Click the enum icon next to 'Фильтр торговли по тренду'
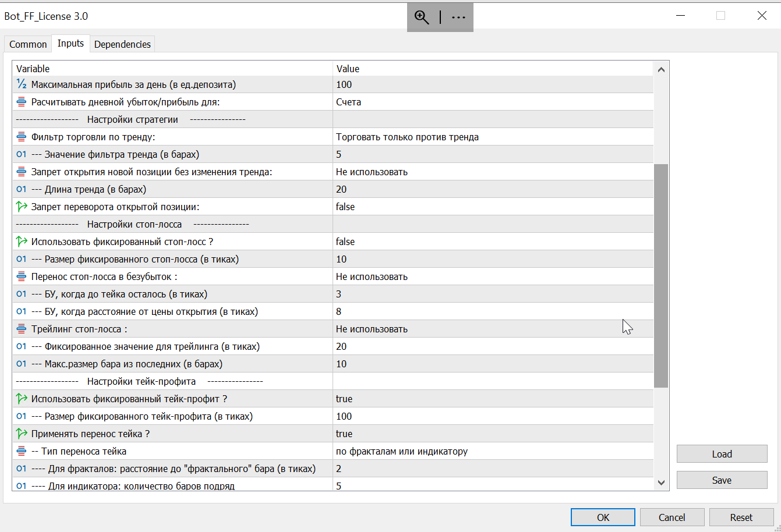 click(x=22, y=137)
